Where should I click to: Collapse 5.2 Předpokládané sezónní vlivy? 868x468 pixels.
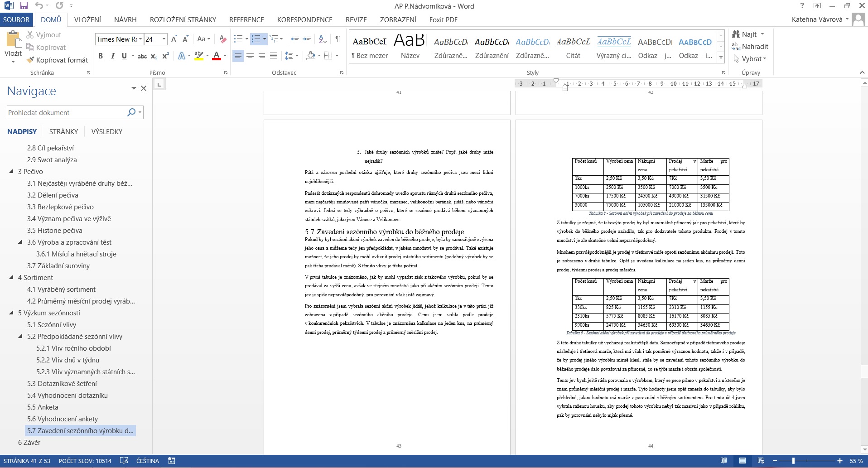pos(20,336)
